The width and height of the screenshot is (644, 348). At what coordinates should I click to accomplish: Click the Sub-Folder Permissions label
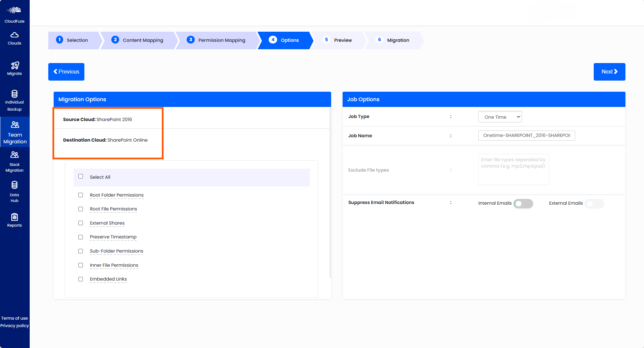coord(116,251)
